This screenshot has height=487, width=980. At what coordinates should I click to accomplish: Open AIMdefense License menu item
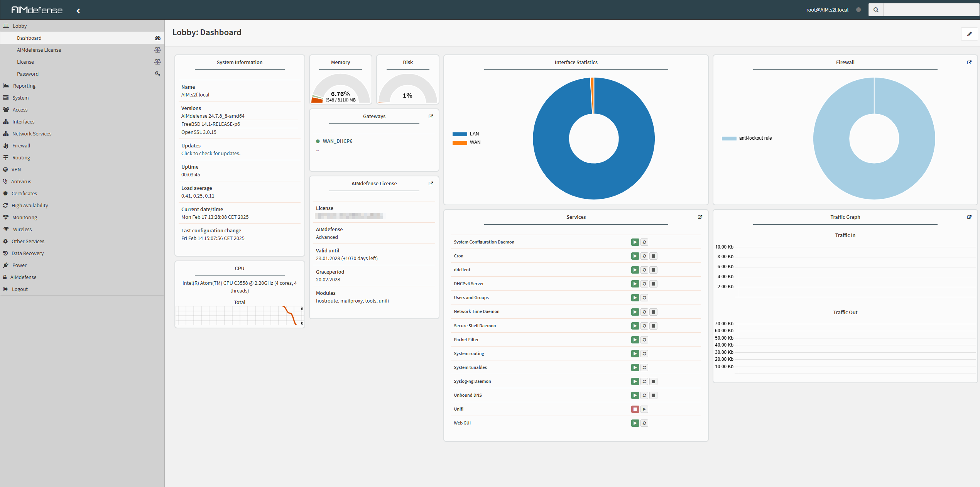pos(39,50)
